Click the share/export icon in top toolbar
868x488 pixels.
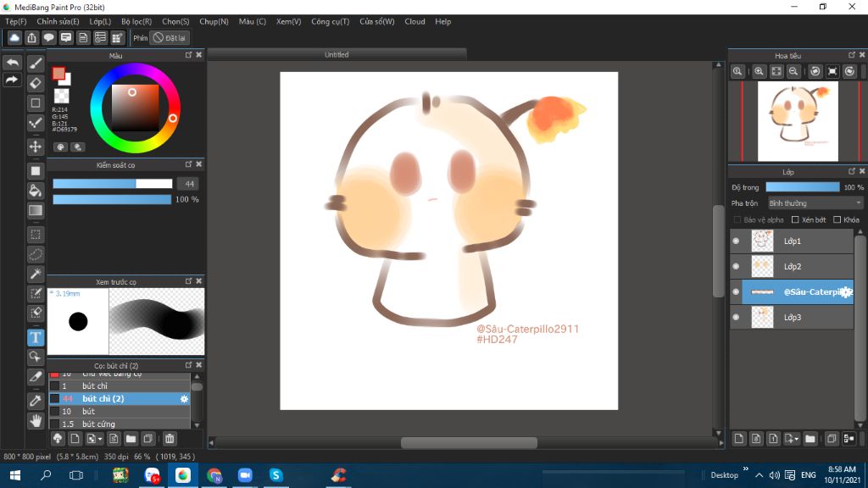(31, 37)
